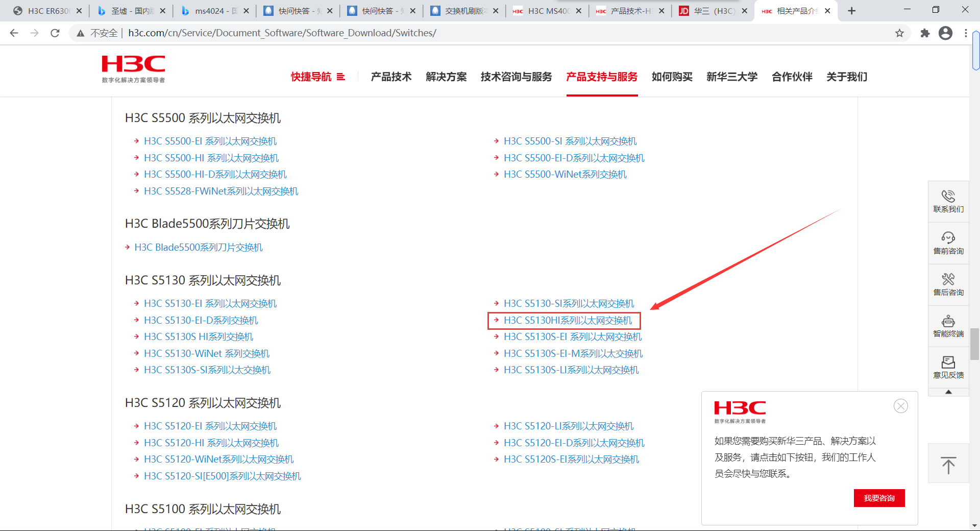
Task: Open H3C S5130HI系列以太网交换机 link
Action: point(568,321)
